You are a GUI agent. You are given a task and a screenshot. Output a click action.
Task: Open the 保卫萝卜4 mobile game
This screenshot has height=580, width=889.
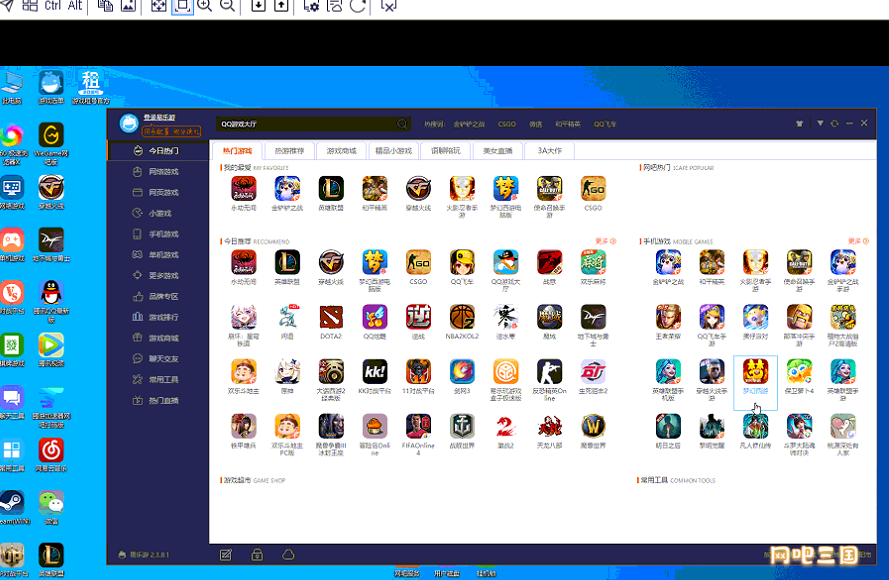[x=799, y=372]
